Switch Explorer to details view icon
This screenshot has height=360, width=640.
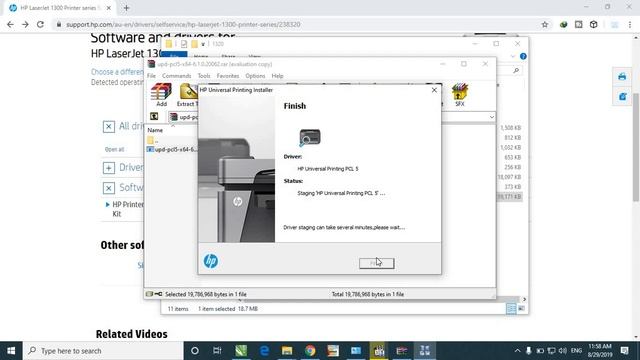[x=511, y=309]
